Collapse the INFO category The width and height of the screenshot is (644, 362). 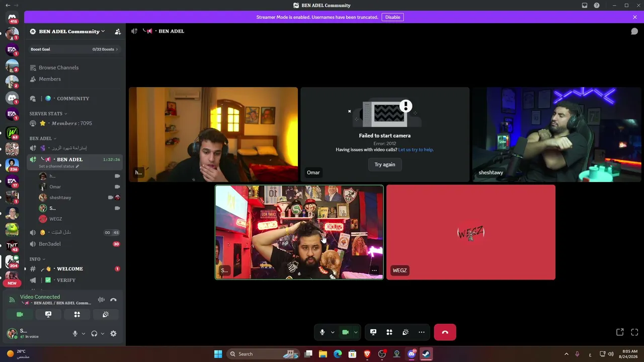tap(37, 259)
